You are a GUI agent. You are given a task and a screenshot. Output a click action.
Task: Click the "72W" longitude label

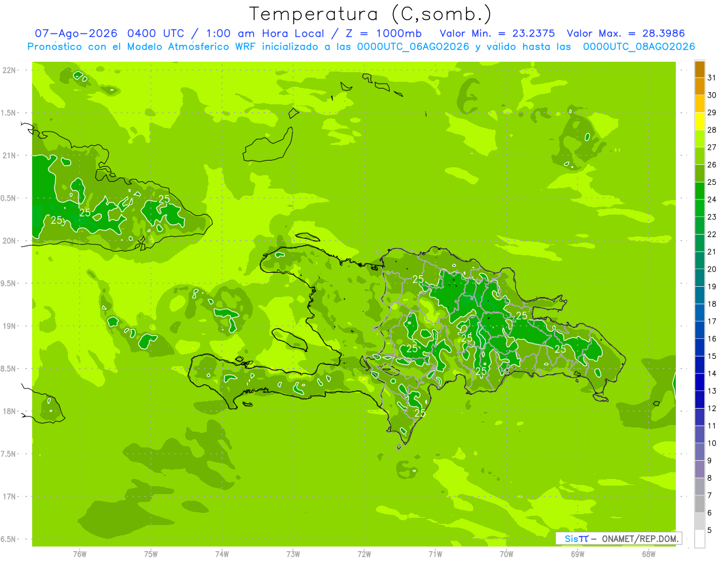tap(364, 554)
